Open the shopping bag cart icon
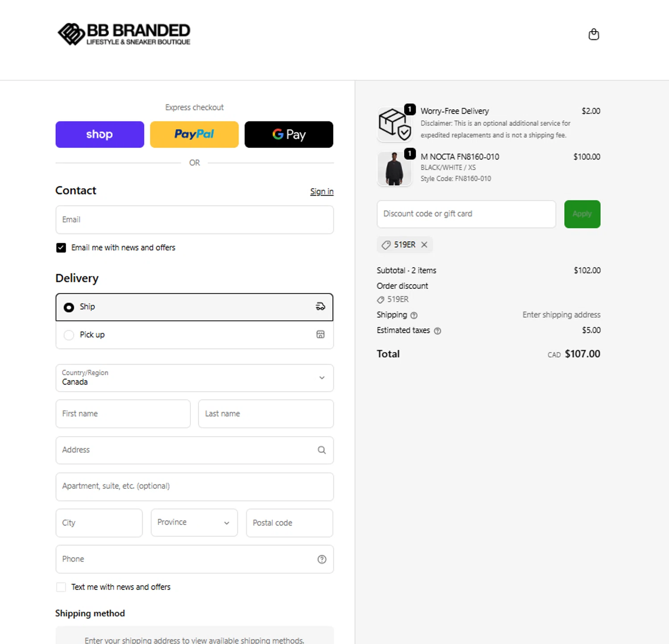 click(594, 34)
